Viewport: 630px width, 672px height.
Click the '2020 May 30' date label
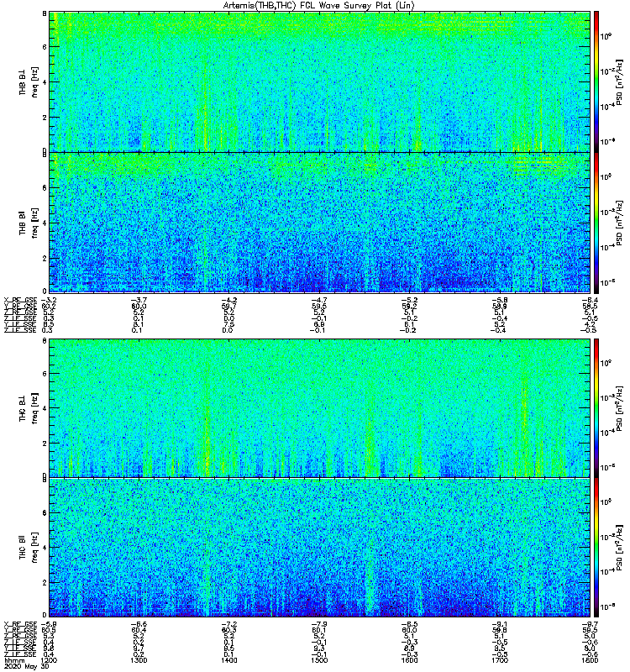27,667
